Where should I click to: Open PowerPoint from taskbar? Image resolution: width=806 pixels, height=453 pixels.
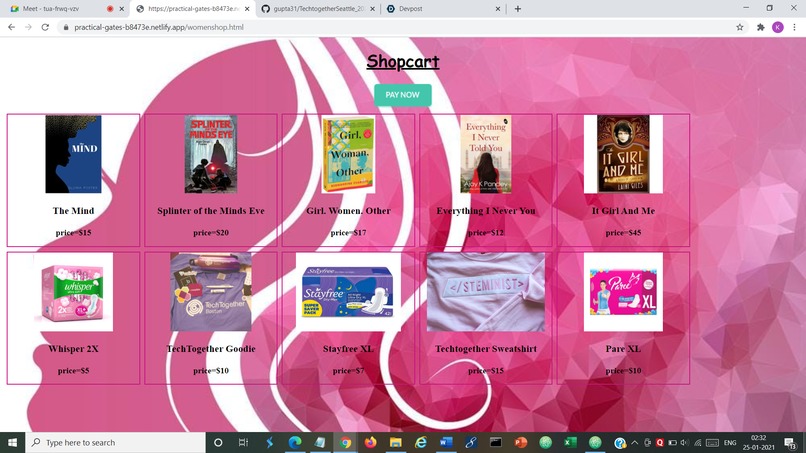pos(521,442)
